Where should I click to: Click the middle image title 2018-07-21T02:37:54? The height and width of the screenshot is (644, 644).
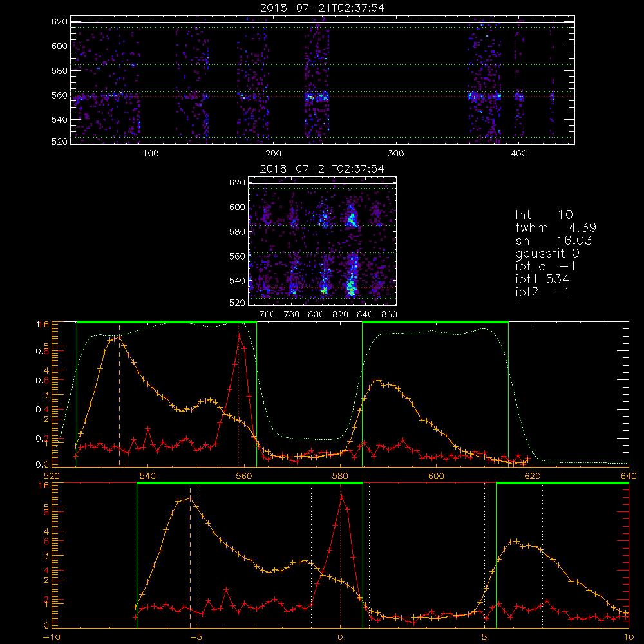pyautogui.click(x=323, y=169)
